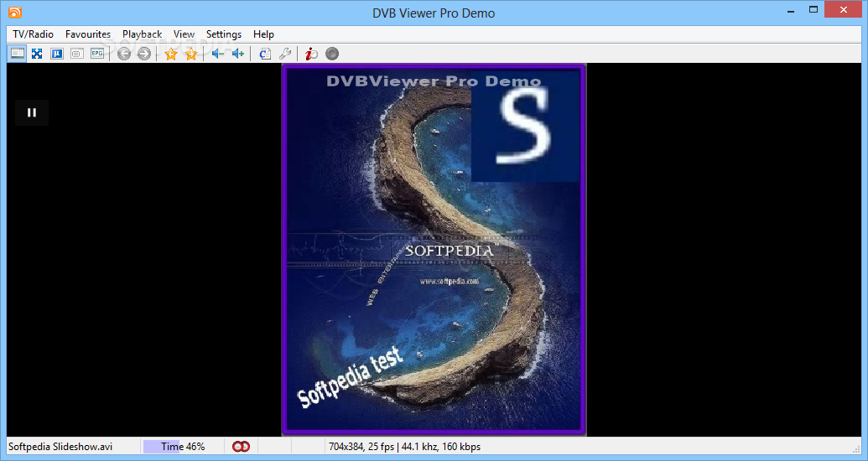The width and height of the screenshot is (868, 461).
Task: Click the red double-circle status bar icon
Action: point(241,447)
